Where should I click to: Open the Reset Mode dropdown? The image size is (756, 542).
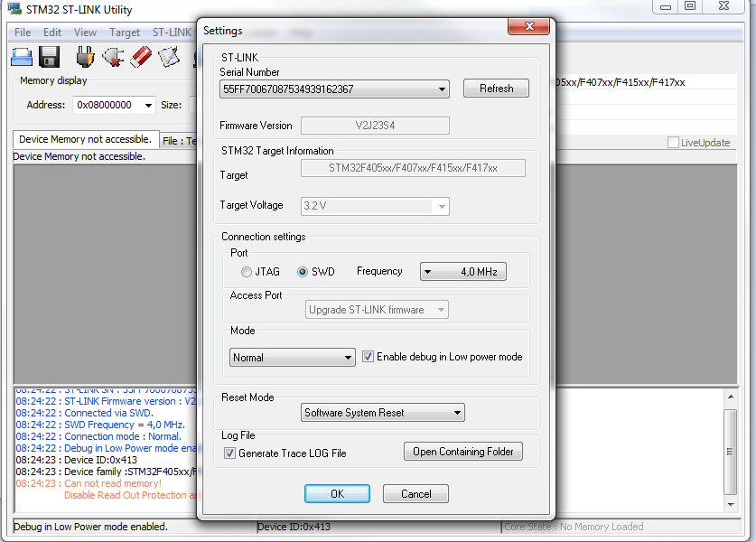click(x=383, y=413)
